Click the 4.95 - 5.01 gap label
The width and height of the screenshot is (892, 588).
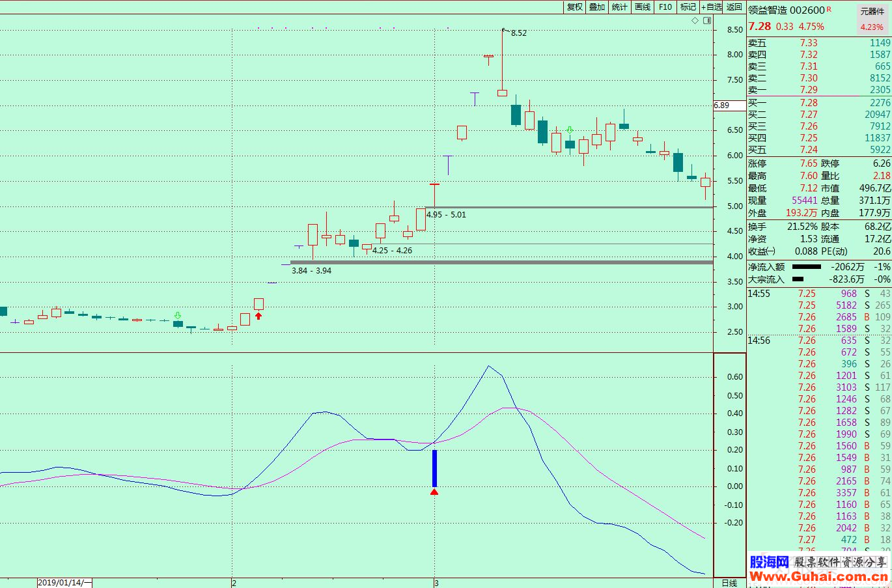(446, 215)
